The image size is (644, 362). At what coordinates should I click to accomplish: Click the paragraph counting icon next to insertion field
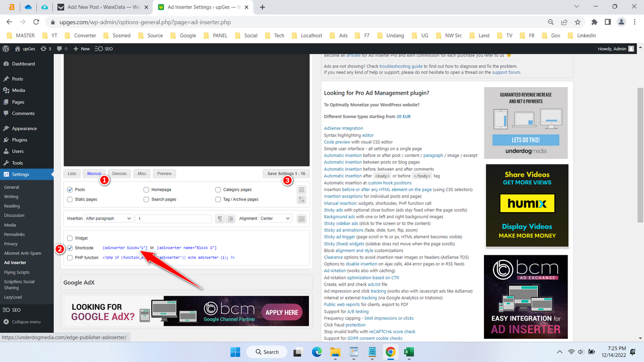point(220,218)
